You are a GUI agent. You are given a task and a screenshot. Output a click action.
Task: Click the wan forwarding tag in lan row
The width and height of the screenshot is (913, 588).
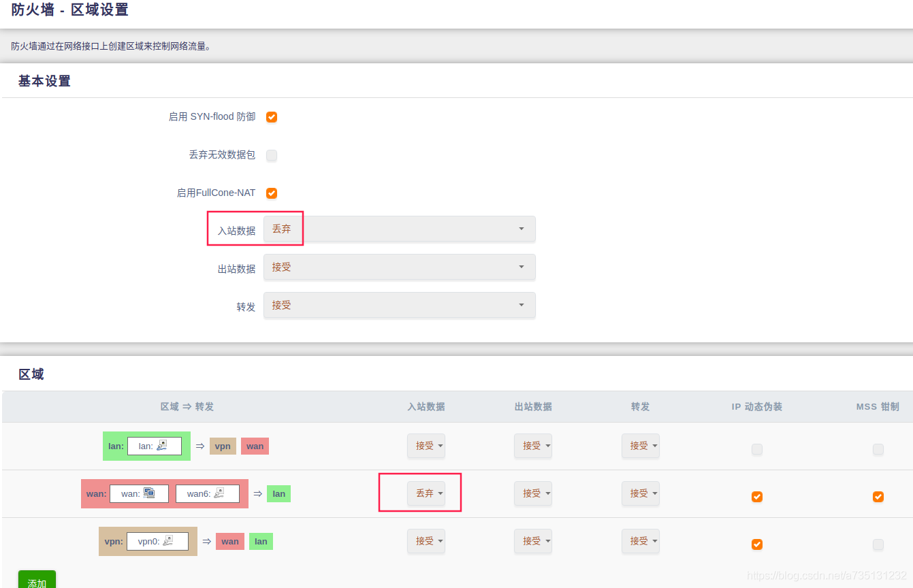[255, 446]
